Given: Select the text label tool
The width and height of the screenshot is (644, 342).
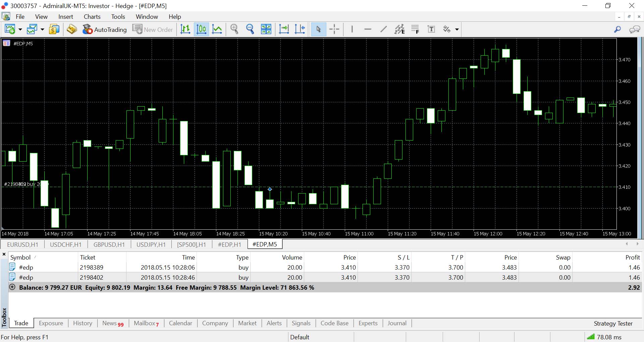Looking at the screenshot, I should pos(431,30).
